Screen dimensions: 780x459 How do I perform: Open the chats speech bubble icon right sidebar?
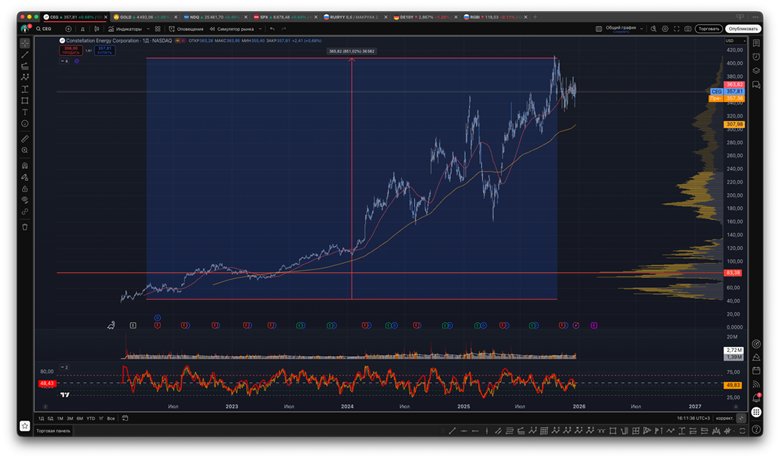tap(756, 85)
